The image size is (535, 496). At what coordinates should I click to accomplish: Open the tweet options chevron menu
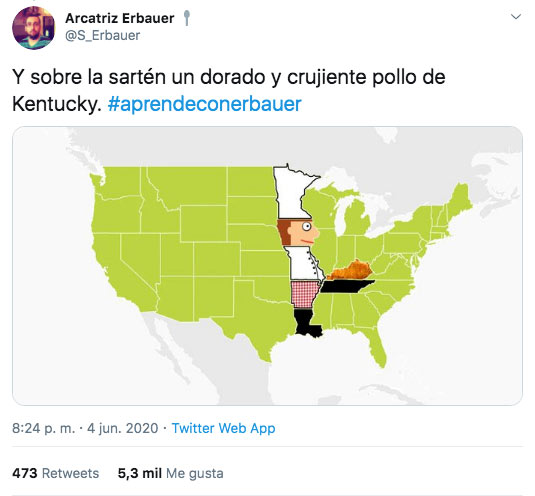tap(516, 17)
